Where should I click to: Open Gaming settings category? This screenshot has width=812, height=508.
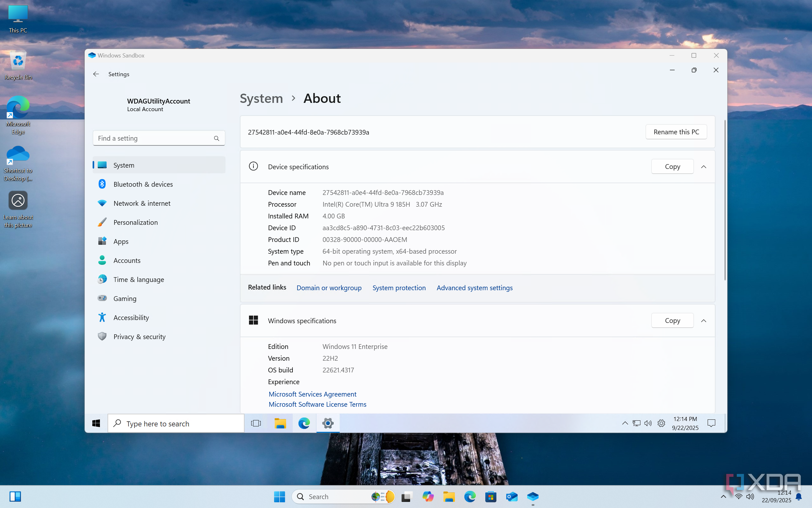pyautogui.click(x=159, y=298)
